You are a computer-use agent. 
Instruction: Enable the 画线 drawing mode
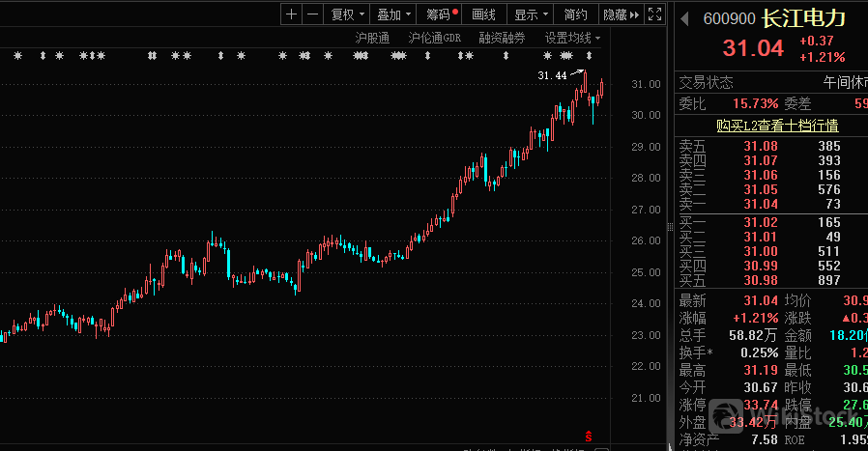[483, 14]
